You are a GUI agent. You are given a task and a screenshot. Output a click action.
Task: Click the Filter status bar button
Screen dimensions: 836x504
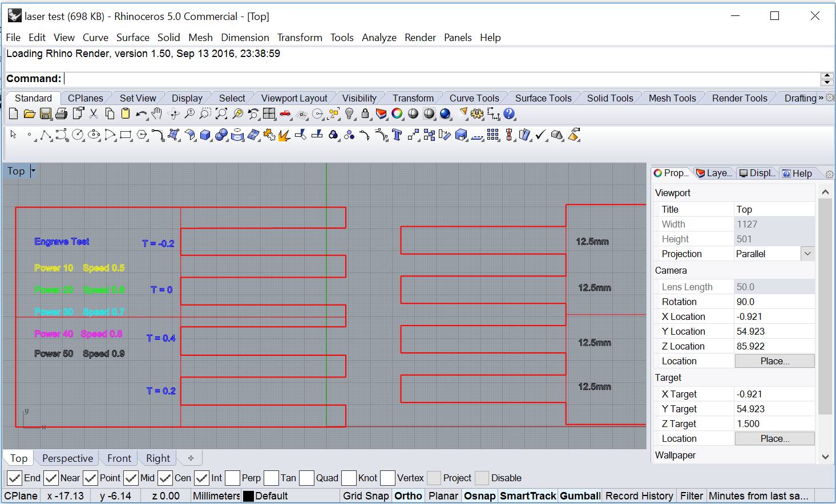pos(691,495)
